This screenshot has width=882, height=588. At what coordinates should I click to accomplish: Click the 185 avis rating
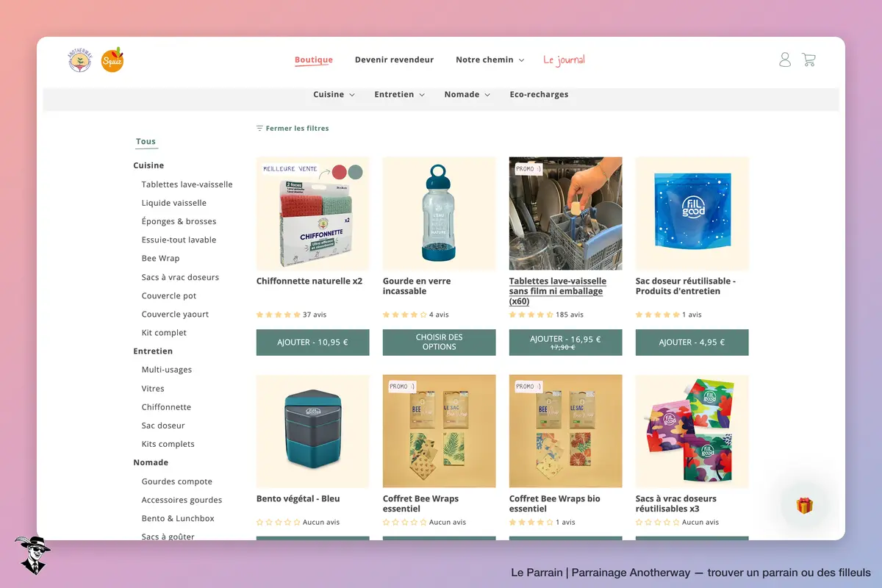click(546, 315)
